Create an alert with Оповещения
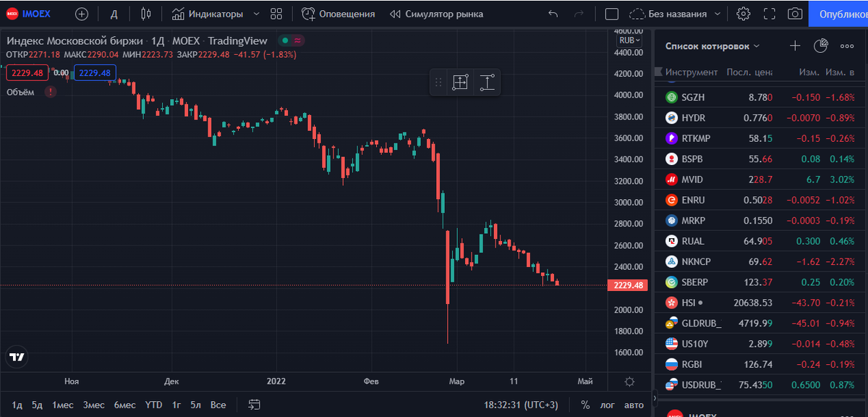The height and width of the screenshot is (417, 868). (x=339, y=14)
